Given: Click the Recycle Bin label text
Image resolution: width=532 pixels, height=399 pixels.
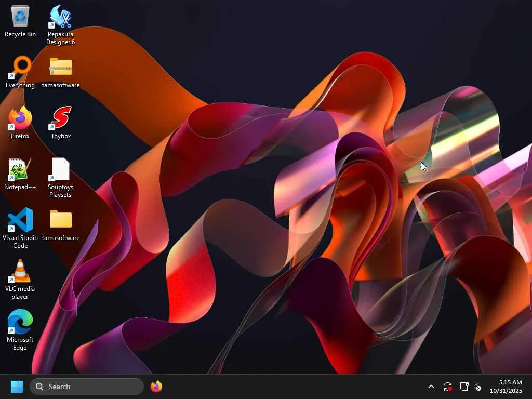Looking at the screenshot, I should pos(20,34).
